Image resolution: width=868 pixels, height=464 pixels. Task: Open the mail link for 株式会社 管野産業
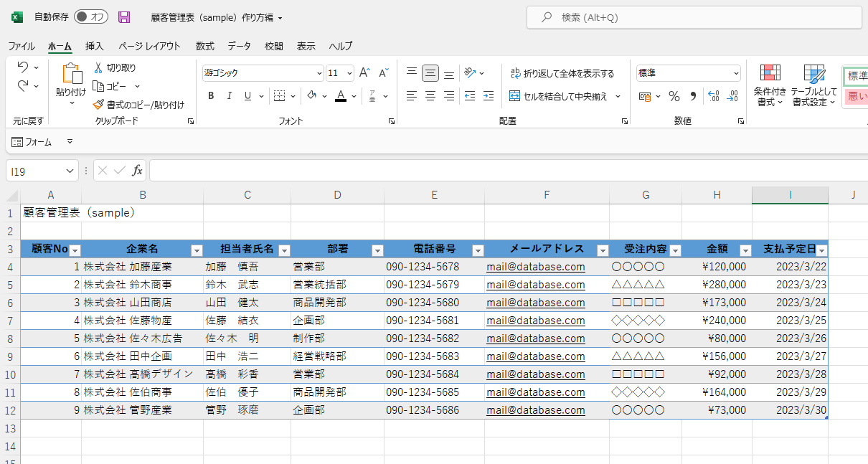(x=536, y=410)
